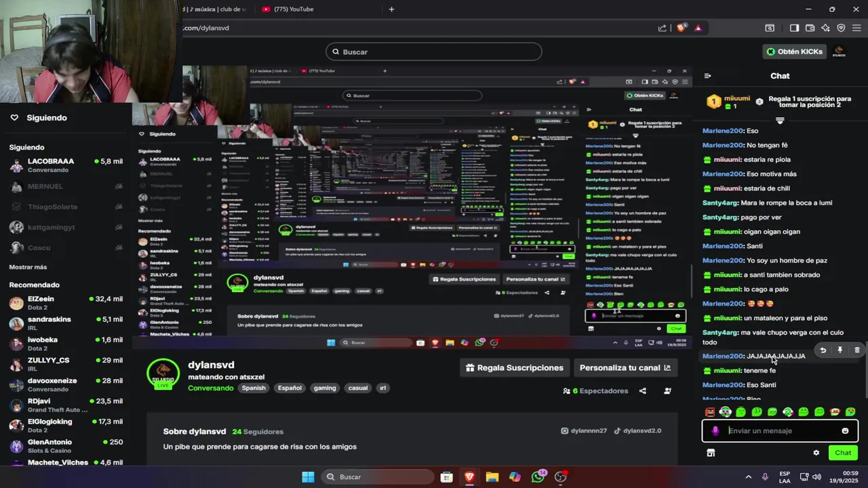Open the offline MERNUEL channel
The height and width of the screenshot is (488, 868).
point(66,186)
